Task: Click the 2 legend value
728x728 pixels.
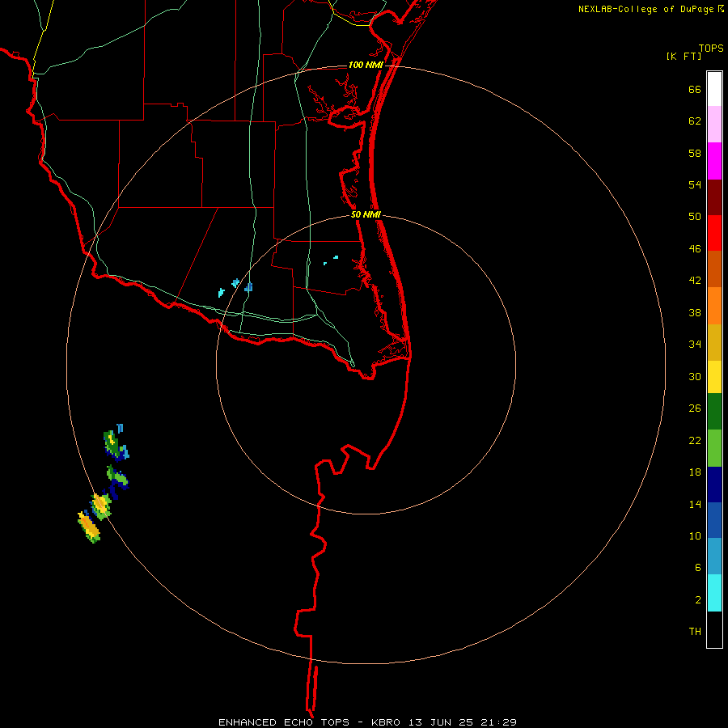Action: [698, 600]
